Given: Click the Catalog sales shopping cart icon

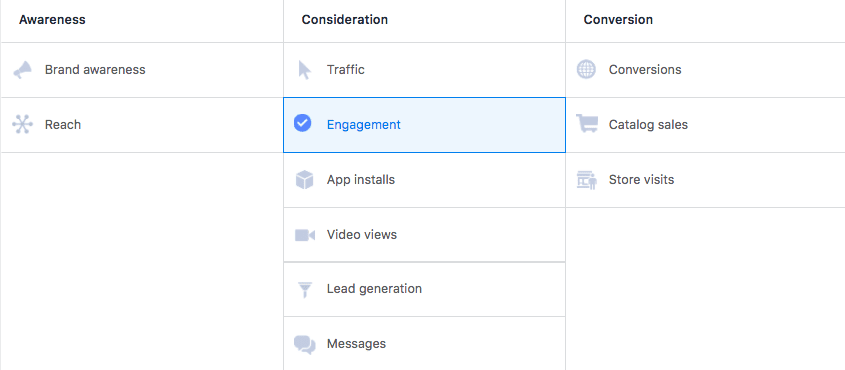Looking at the screenshot, I should [x=587, y=123].
